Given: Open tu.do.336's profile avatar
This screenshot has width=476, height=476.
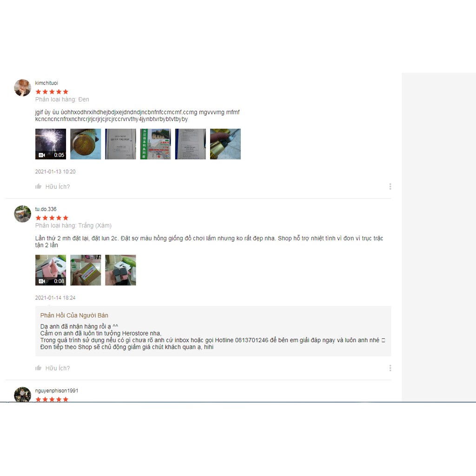Looking at the screenshot, I should [x=22, y=214].
